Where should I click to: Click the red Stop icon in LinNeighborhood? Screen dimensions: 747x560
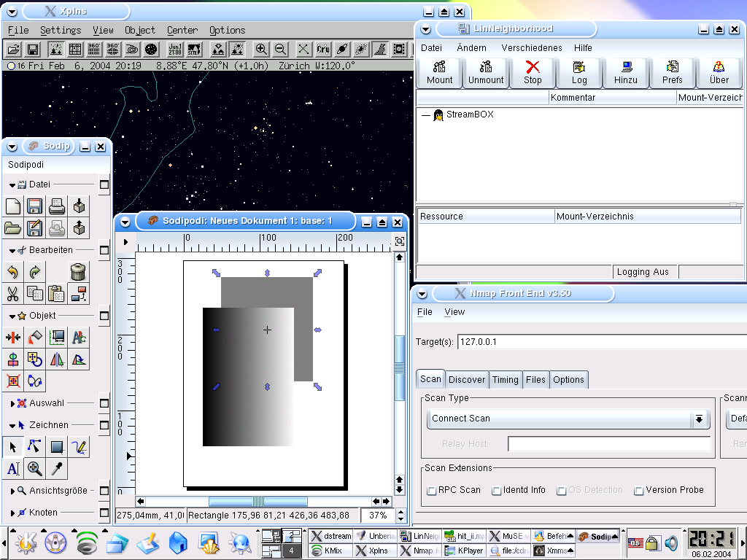tap(533, 73)
